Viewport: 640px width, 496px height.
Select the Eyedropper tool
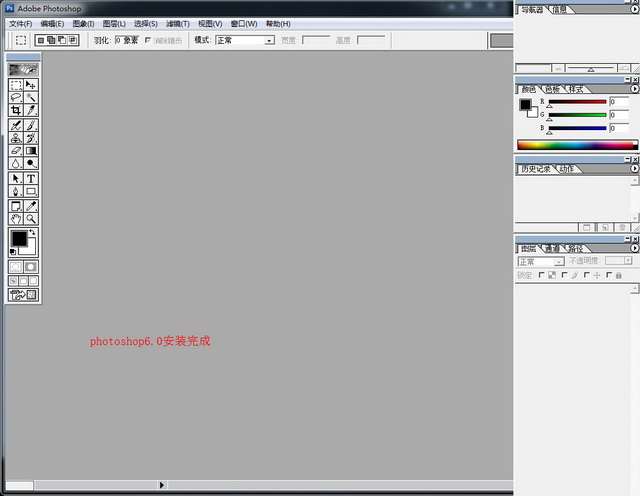click(31, 206)
